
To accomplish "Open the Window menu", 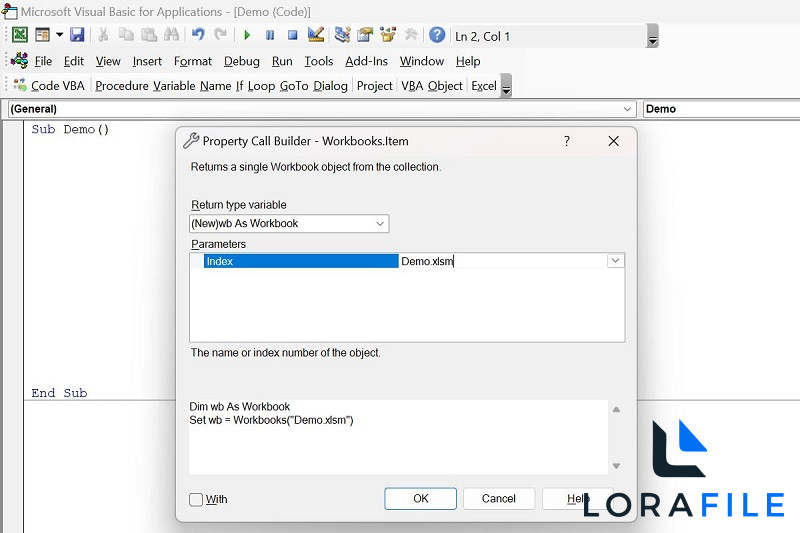I will [422, 61].
